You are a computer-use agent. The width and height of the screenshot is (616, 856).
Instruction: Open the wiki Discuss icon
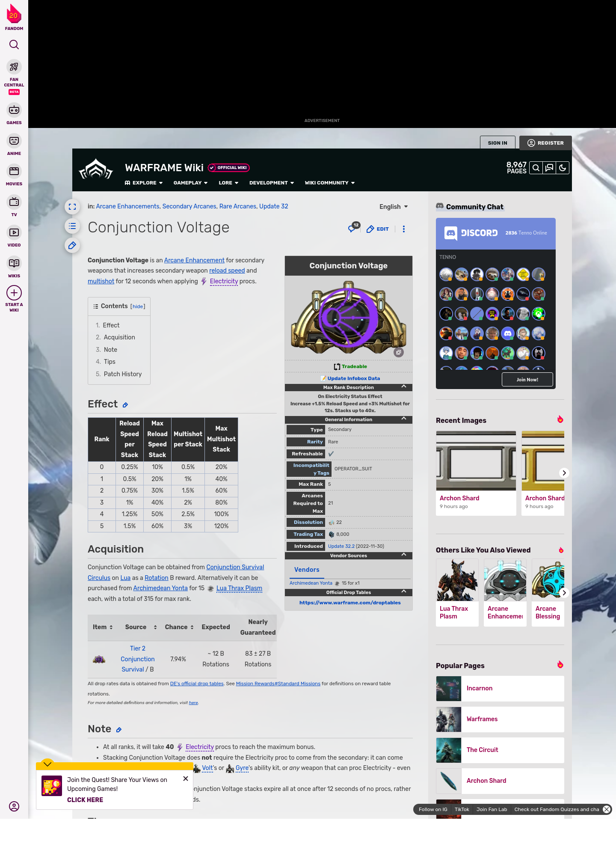[x=549, y=168]
